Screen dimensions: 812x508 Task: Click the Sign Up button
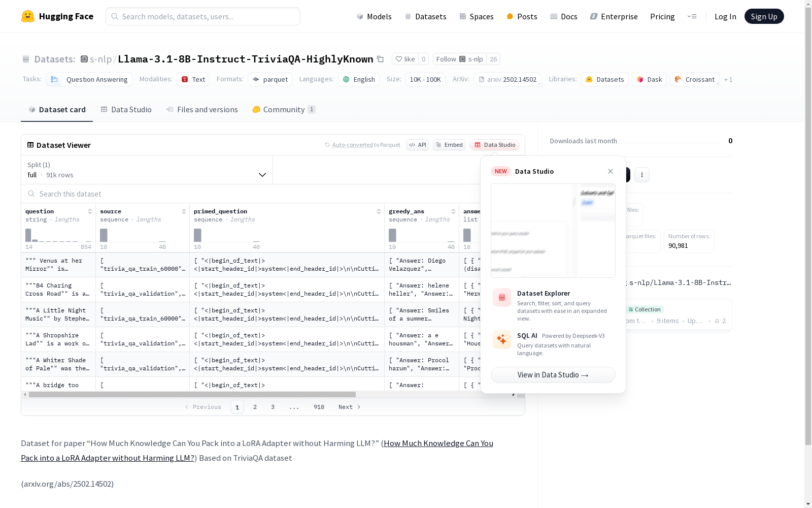point(764,16)
